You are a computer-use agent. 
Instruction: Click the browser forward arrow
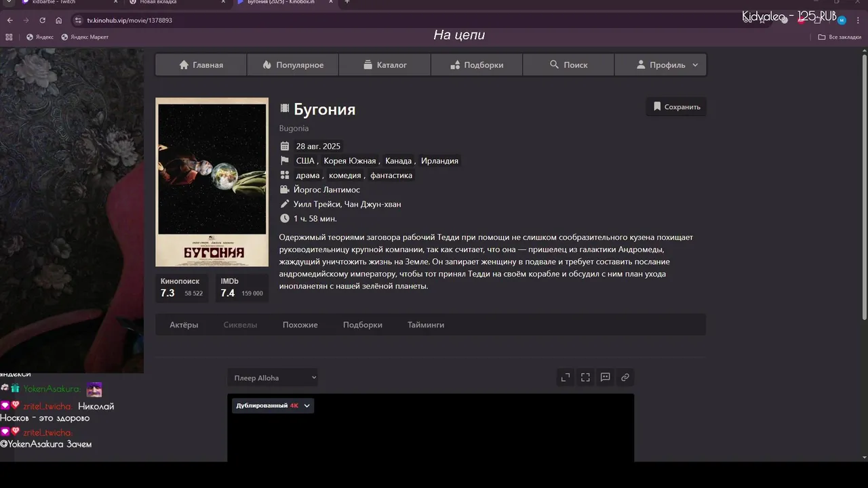tap(26, 20)
